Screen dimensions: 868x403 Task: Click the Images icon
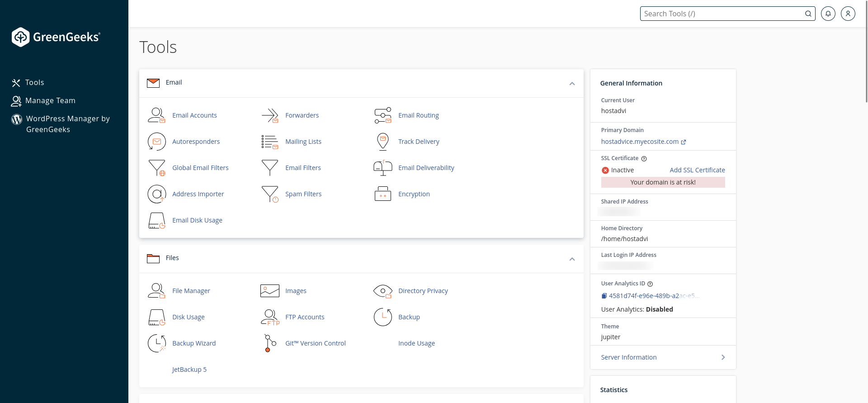pyautogui.click(x=270, y=291)
